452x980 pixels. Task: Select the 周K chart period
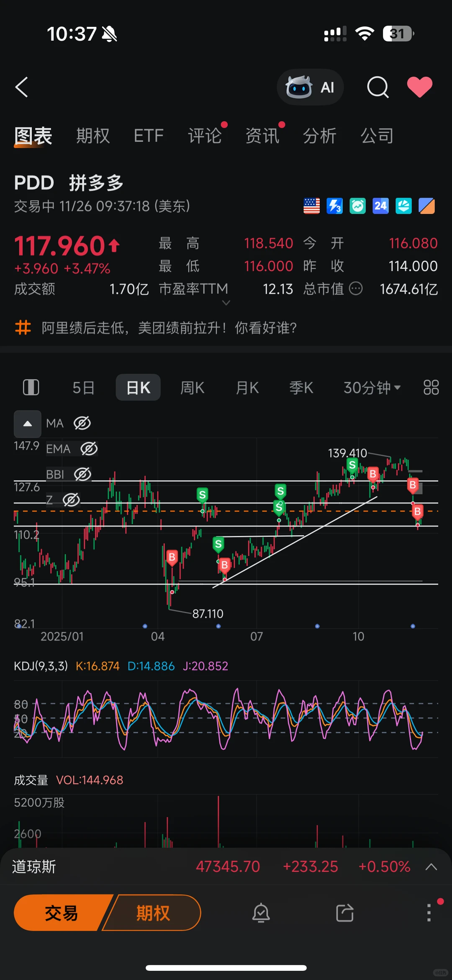point(192,388)
